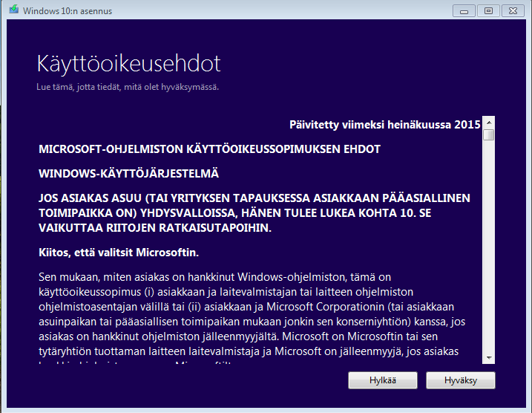Click 'Lue tämä, jotta tiedät' subtitle text
The height and width of the screenshot is (413, 532).
pyautogui.click(x=128, y=87)
